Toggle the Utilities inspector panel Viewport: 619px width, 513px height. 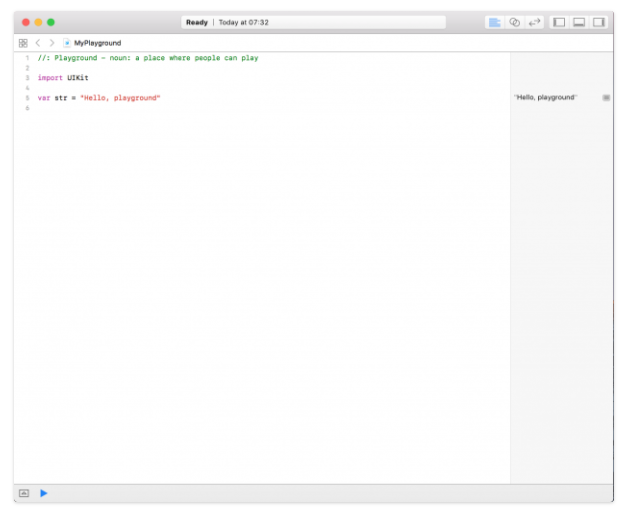pyautogui.click(x=598, y=22)
